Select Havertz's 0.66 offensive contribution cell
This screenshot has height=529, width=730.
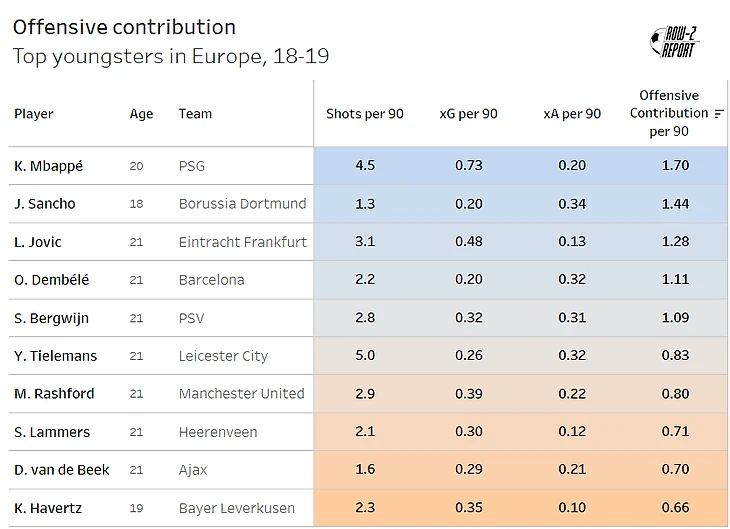tap(675, 508)
